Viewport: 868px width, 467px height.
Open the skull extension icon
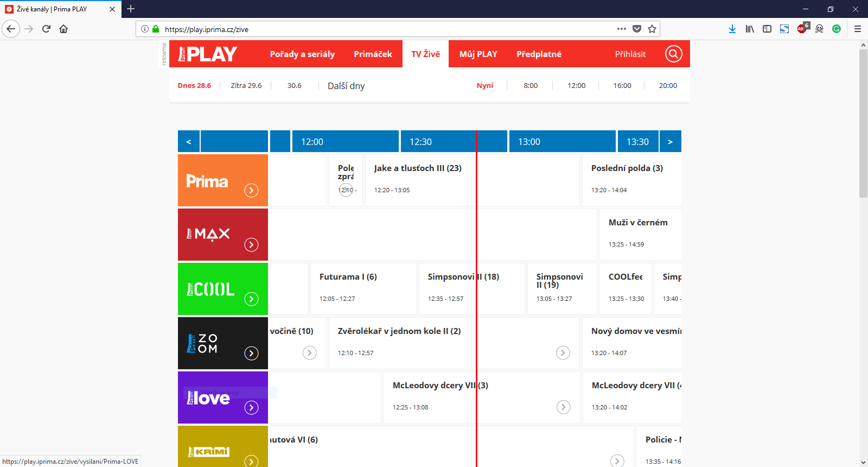pos(819,29)
